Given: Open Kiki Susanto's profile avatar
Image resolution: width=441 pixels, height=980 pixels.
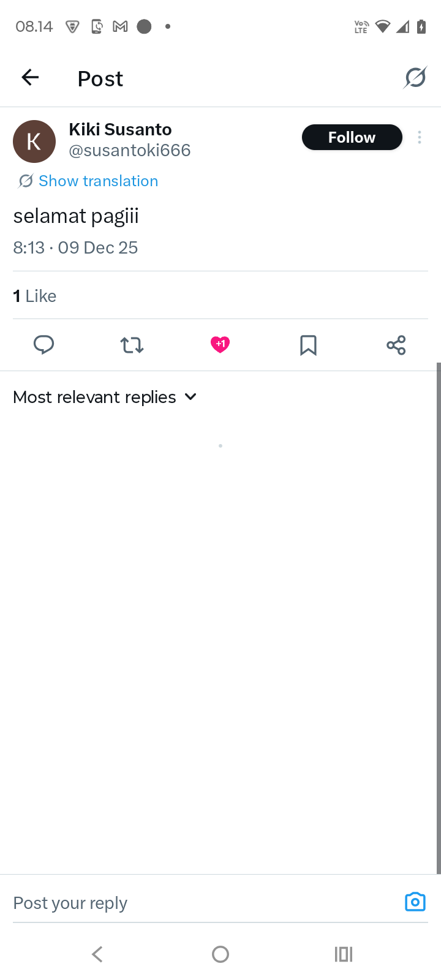Looking at the screenshot, I should pos(34,141).
